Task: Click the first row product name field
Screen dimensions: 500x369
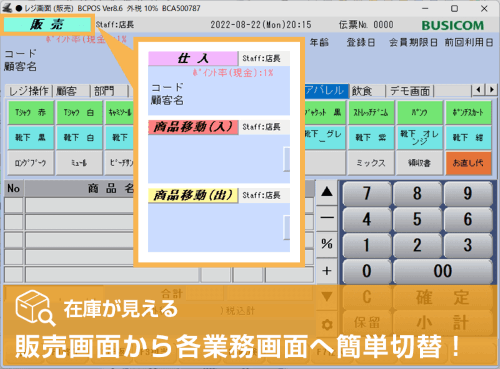Action: tap(80, 205)
